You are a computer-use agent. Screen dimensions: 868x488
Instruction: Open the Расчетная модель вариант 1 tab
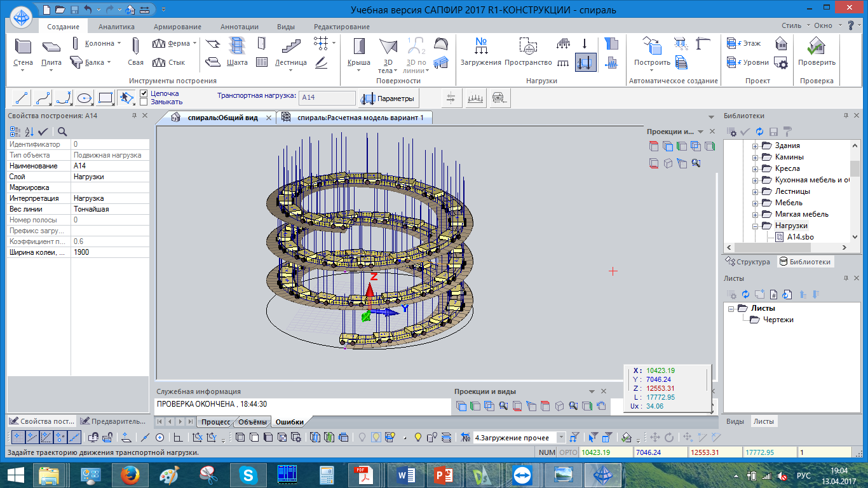pos(360,118)
